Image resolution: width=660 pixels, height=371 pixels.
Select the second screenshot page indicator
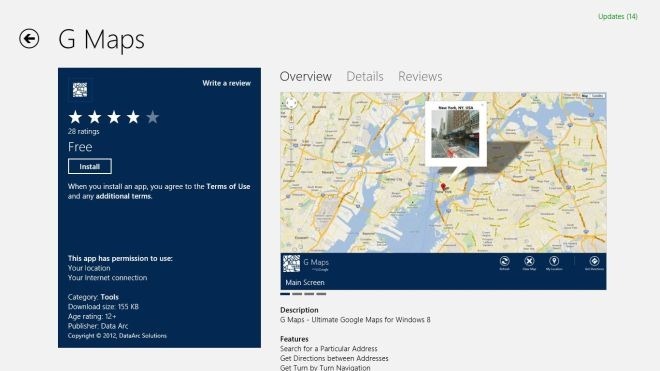pos(297,294)
